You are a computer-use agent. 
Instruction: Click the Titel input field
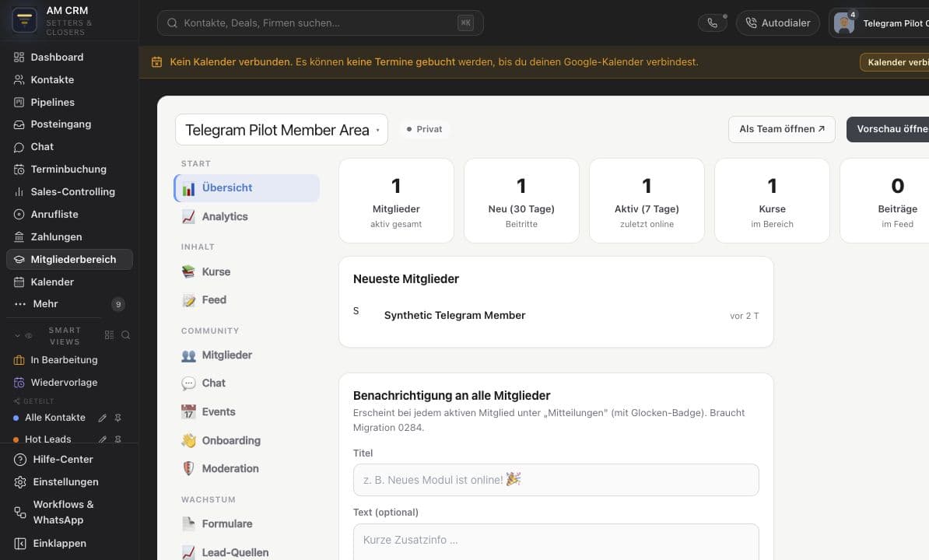(556, 480)
